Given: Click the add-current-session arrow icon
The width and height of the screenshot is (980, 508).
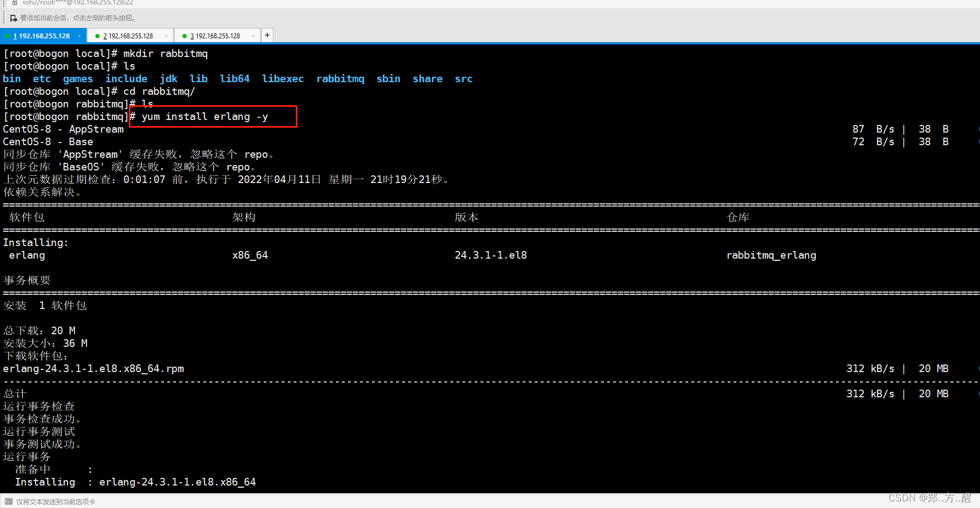Looking at the screenshot, I should coord(14,18).
